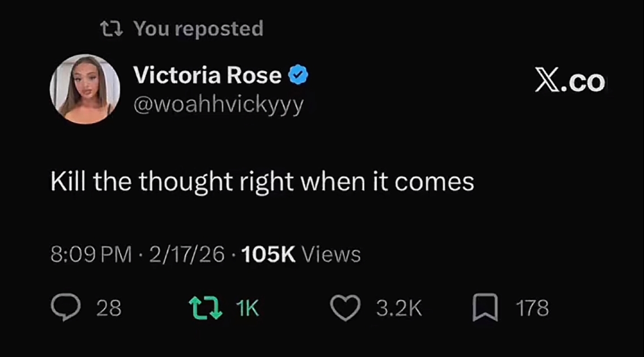Click the '.co' text in the watermark

pos(583,83)
